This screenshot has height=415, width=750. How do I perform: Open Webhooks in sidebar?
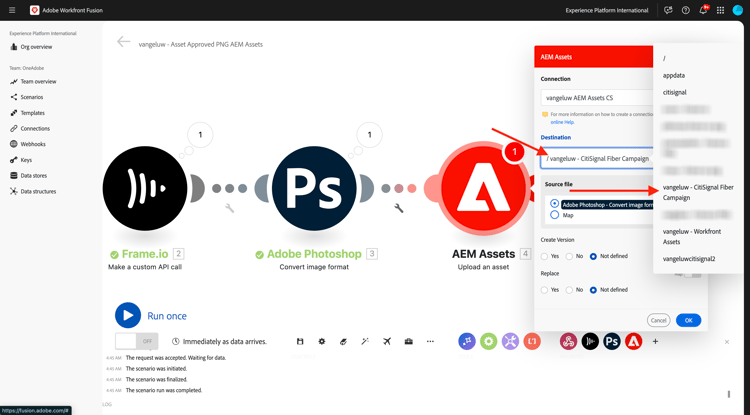(x=28, y=144)
